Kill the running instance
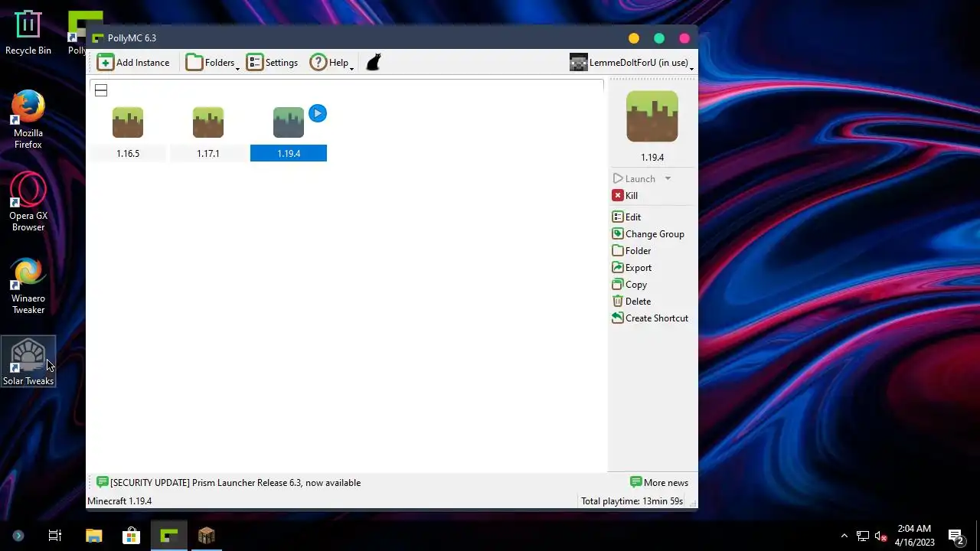This screenshot has height=551, width=980. (x=625, y=196)
